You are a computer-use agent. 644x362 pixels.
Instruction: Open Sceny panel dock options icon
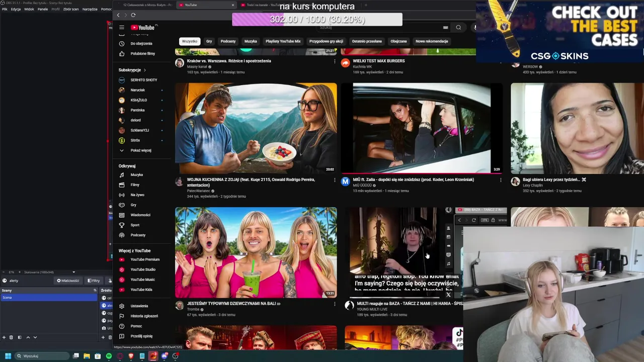click(95, 291)
